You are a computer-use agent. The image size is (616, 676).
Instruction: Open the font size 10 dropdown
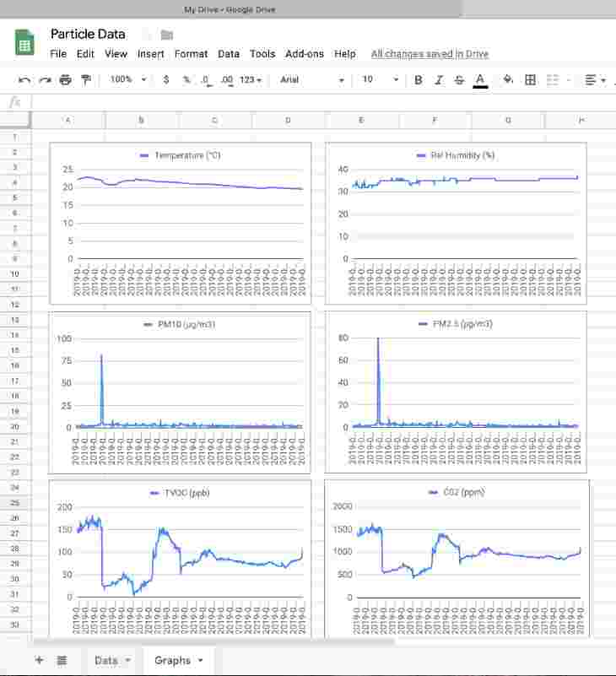(381, 79)
